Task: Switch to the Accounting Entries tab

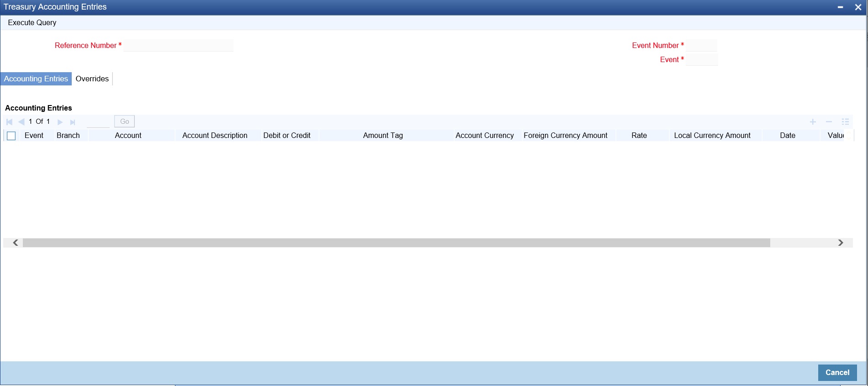Action: pos(36,79)
